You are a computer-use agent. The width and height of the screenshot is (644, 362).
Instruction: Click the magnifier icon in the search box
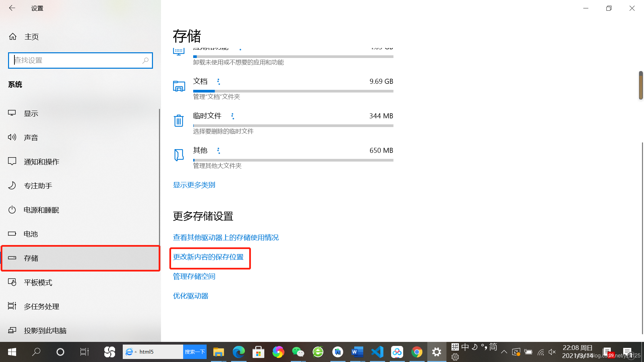tap(145, 60)
